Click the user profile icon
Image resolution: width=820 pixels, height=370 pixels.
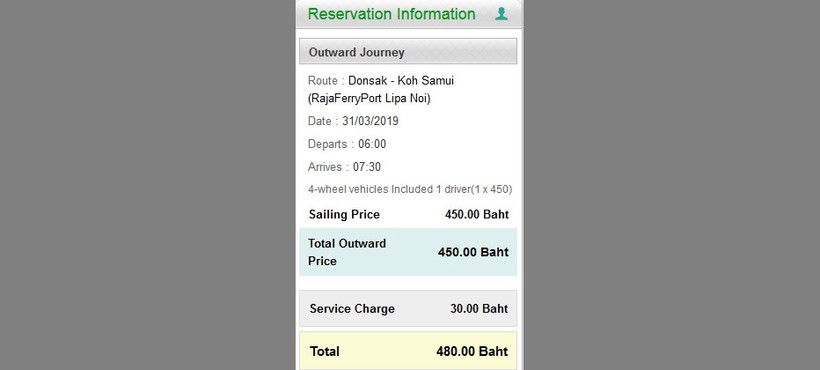pyautogui.click(x=501, y=14)
